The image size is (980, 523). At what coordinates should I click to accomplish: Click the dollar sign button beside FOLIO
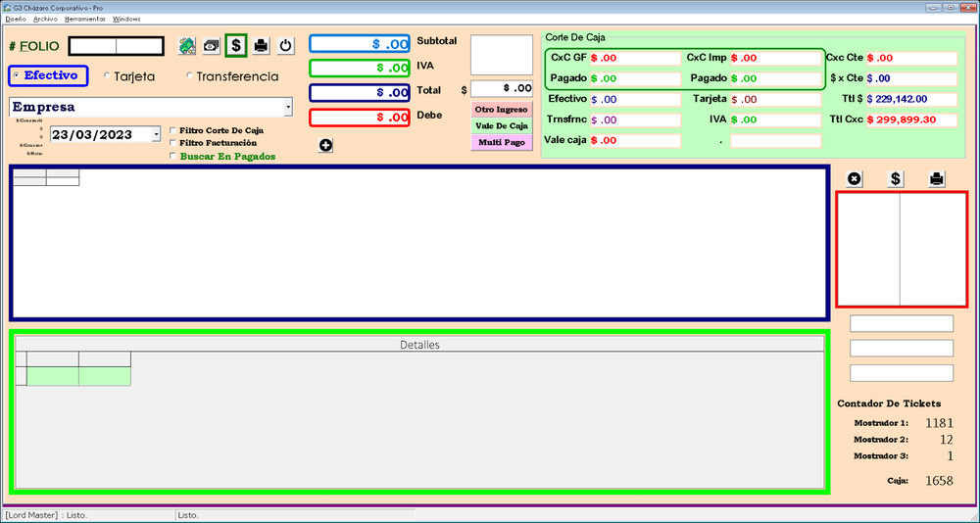pyautogui.click(x=236, y=46)
